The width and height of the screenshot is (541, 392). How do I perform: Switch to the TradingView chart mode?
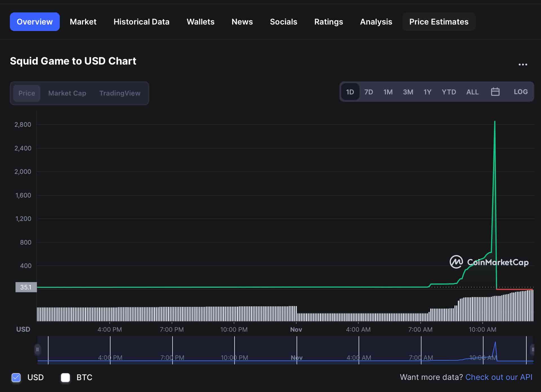point(120,93)
